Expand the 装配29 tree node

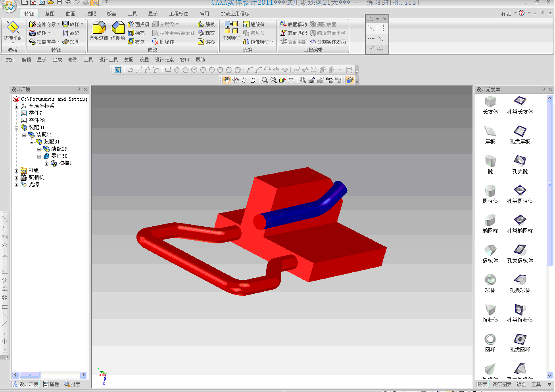[39, 149]
